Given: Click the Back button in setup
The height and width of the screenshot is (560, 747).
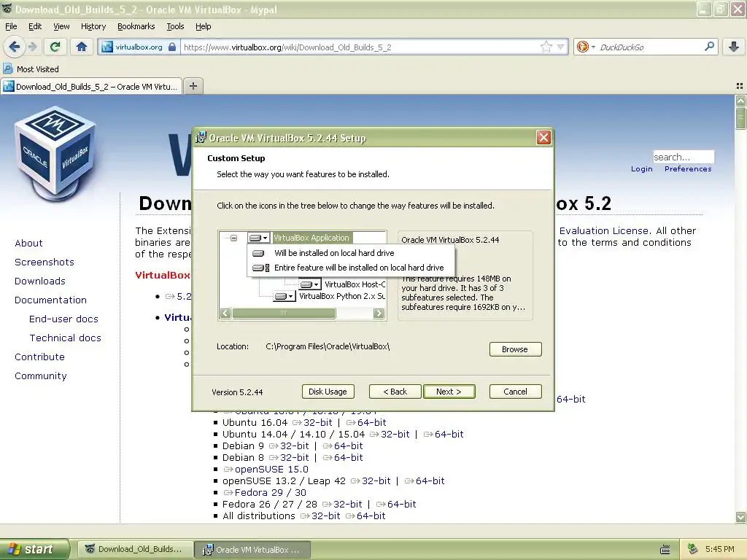Looking at the screenshot, I should pos(395,392).
